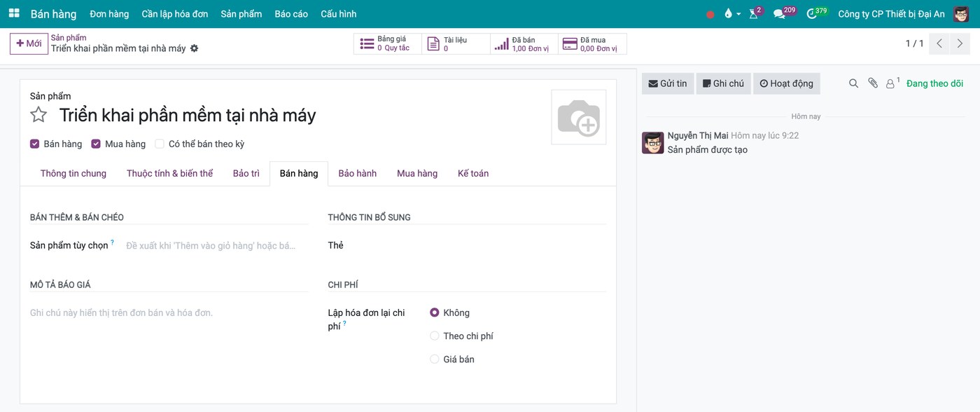Image resolution: width=980 pixels, height=412 pixels.
Task: Open Tài liệu documents stat button
Action: 456,44
